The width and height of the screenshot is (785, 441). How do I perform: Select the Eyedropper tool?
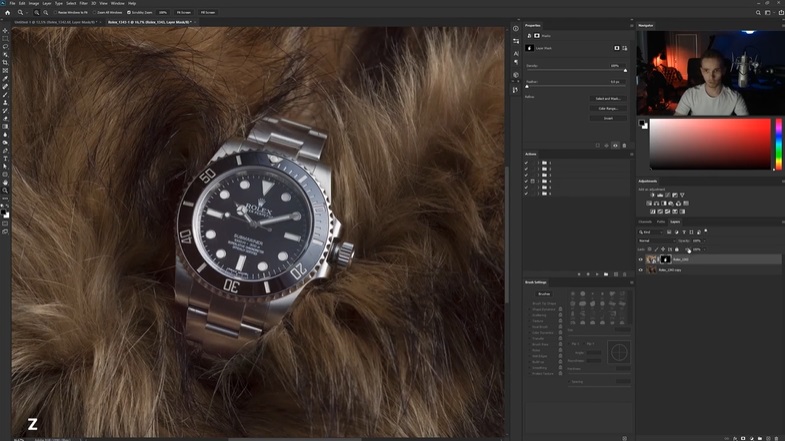[x=5, y=79]
